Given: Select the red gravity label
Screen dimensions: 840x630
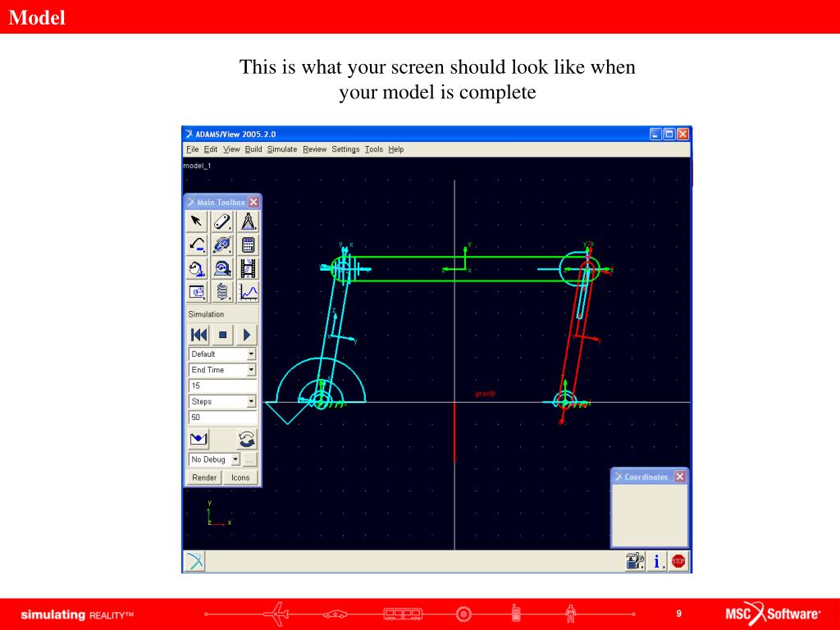Looking at the screenshot, I should tap(486, 394).
